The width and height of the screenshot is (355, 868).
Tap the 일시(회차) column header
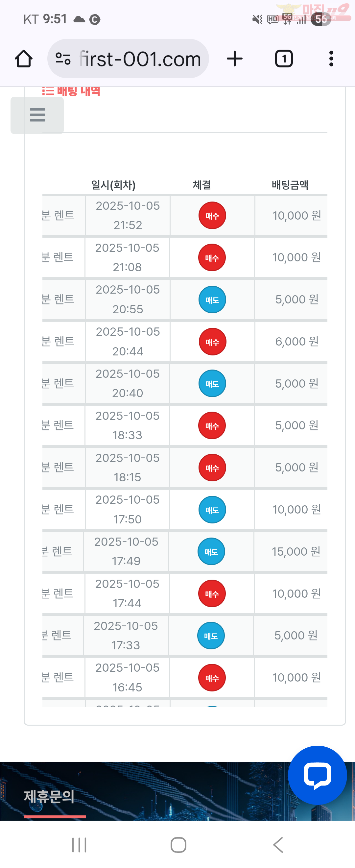pyautogui.click(x=113, y=185)
